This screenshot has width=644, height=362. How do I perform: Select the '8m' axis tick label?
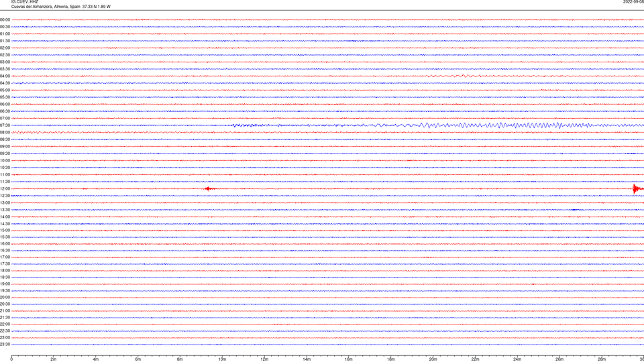[x=180, y=359]
